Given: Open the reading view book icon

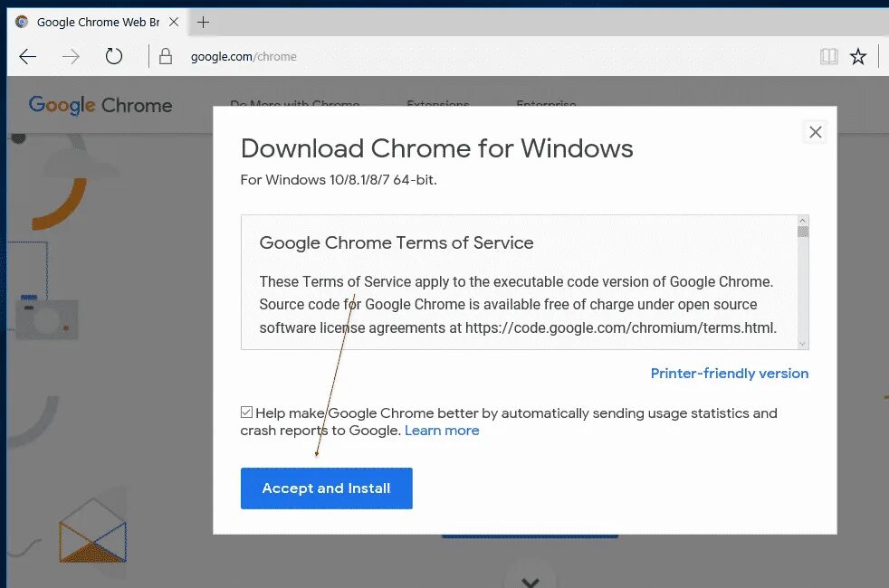Looking at the screenshot, I should [x=829, y=56].
